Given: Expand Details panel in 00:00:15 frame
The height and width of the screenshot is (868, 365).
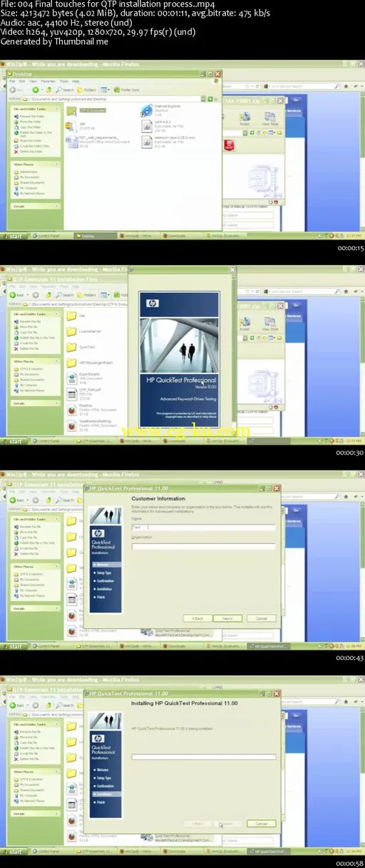Looking at the screenshot, I should [x=57, y=206].
